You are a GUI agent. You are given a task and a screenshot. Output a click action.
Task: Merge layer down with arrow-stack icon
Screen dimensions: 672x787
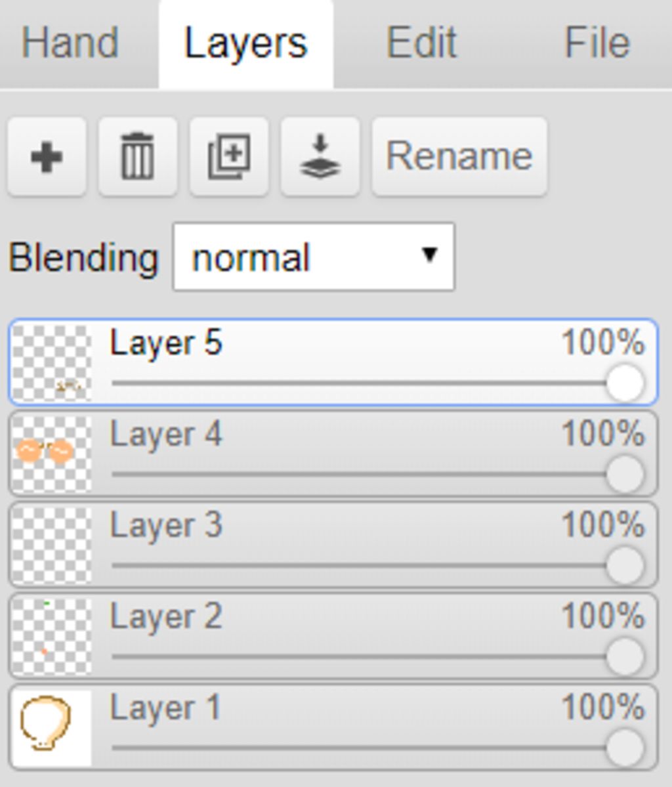[320, 157]
